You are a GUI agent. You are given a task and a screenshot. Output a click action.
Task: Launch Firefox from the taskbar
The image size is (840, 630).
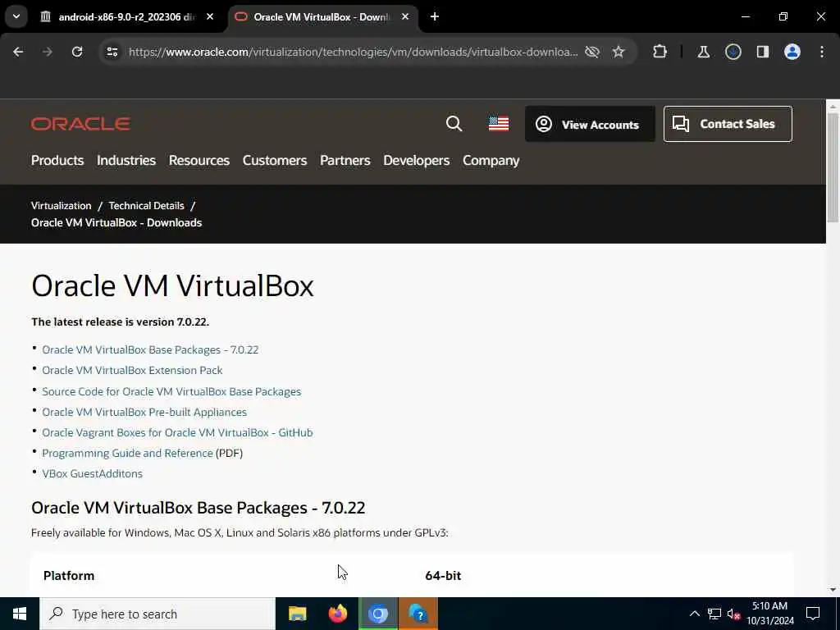(x=337, y=614)
